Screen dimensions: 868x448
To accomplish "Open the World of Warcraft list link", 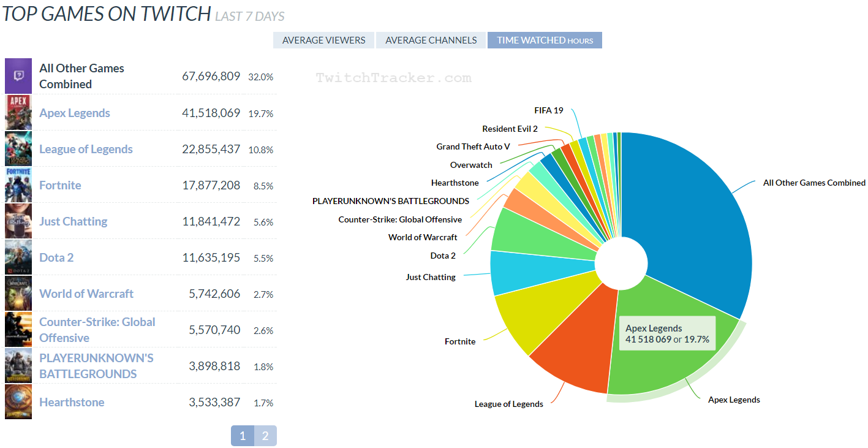I will (x=86, y=294).
